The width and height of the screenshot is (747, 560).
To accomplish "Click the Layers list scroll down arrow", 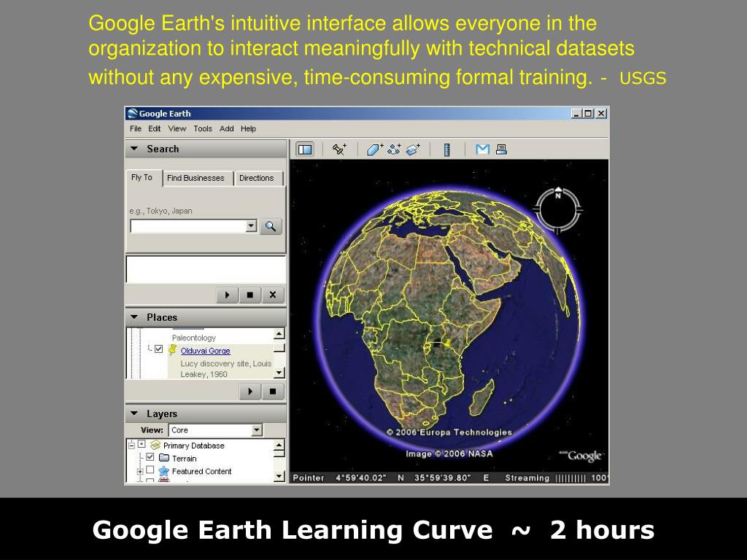I will pyautogui.click(x=279, y=476).
